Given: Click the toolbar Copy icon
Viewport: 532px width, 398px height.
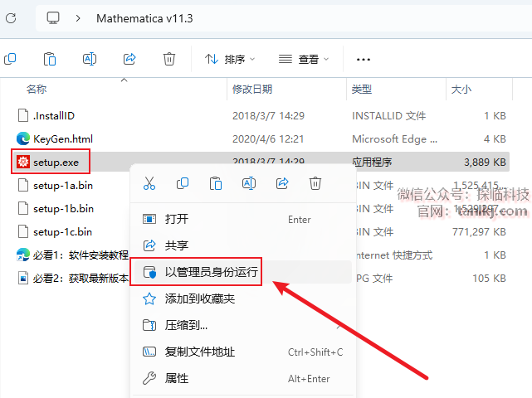Looking at the screenshot, I should [10, 59].
